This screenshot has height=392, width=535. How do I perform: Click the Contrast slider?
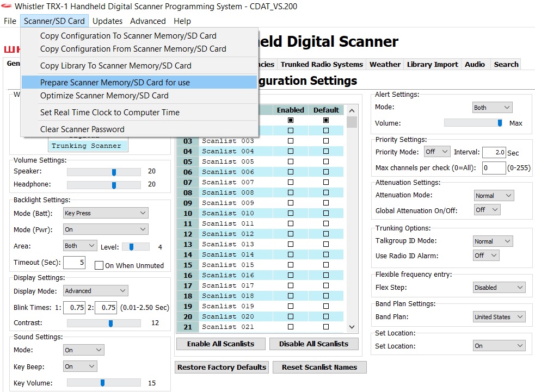click(104, 323)
